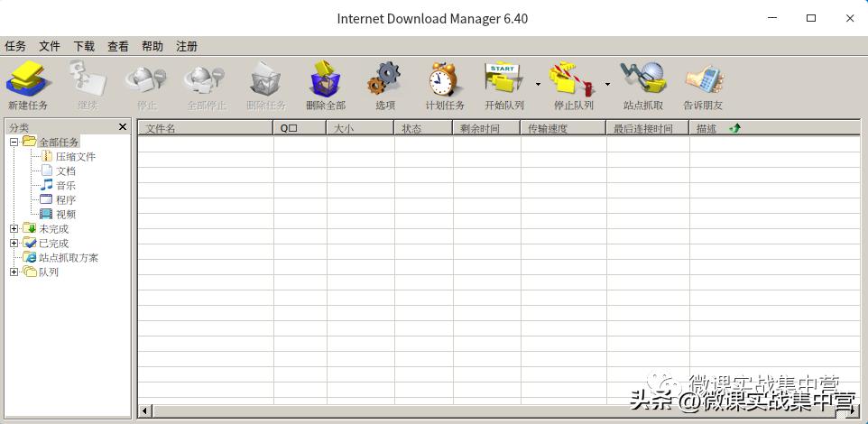Sort by the 大小 column header
The width and height of the screenshot is (868, 424).
pyautogui.click(x=360, y=128)
